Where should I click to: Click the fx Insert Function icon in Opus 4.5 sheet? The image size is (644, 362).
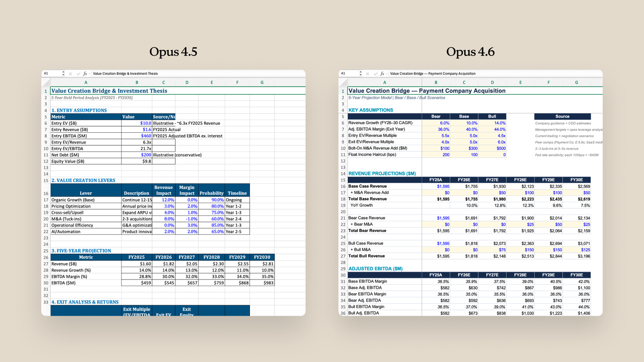click(85, 74)
